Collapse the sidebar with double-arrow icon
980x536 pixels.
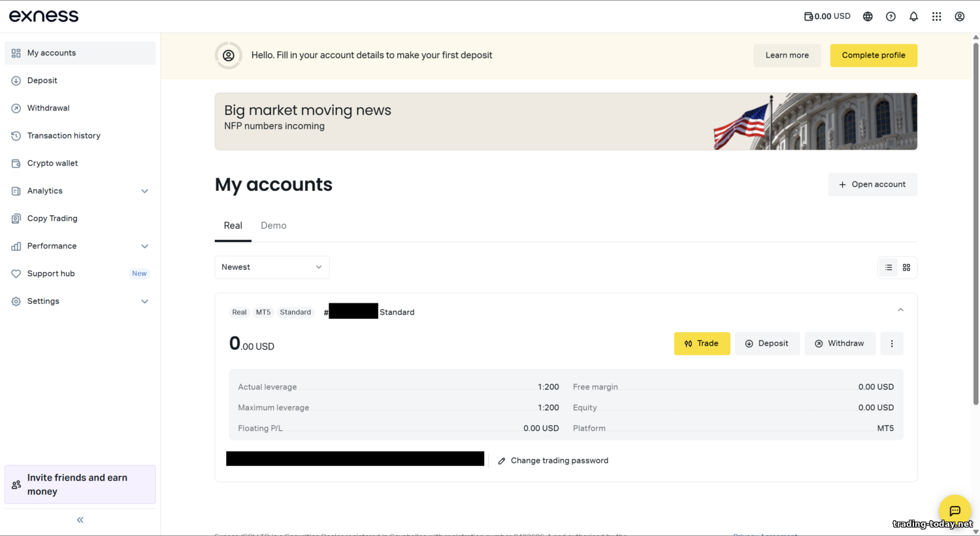pos(80,520)
